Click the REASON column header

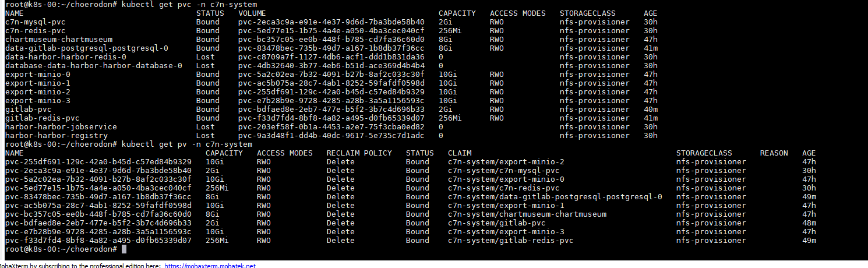pos(774,153)
